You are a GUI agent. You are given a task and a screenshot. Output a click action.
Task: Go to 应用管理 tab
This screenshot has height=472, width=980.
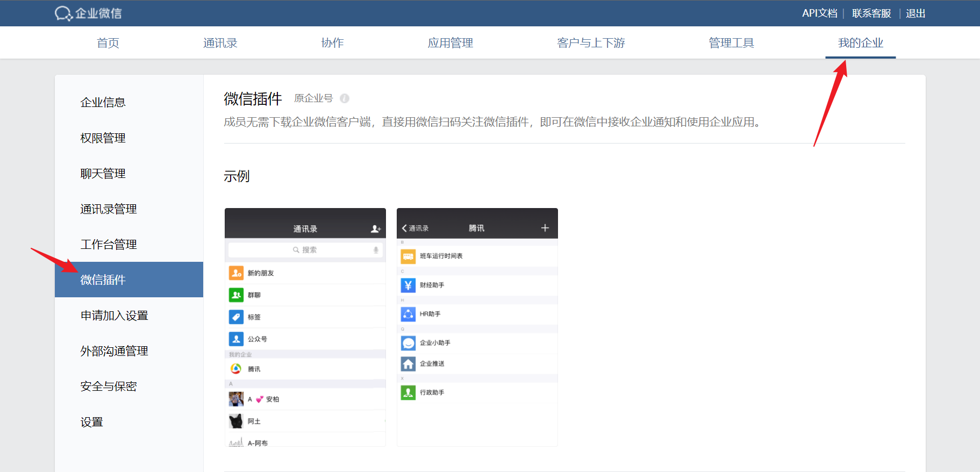[x=450, y=43]
